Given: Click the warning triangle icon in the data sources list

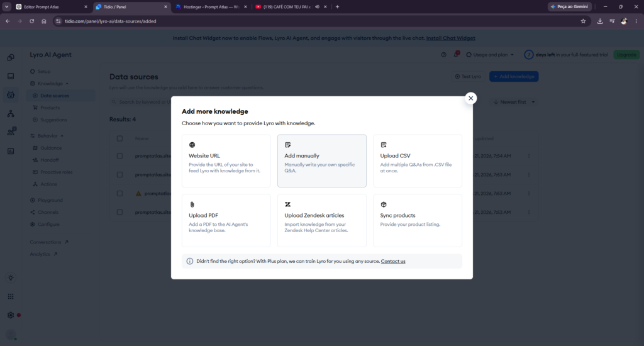Looking at the screenshot, I should [138, 194].
